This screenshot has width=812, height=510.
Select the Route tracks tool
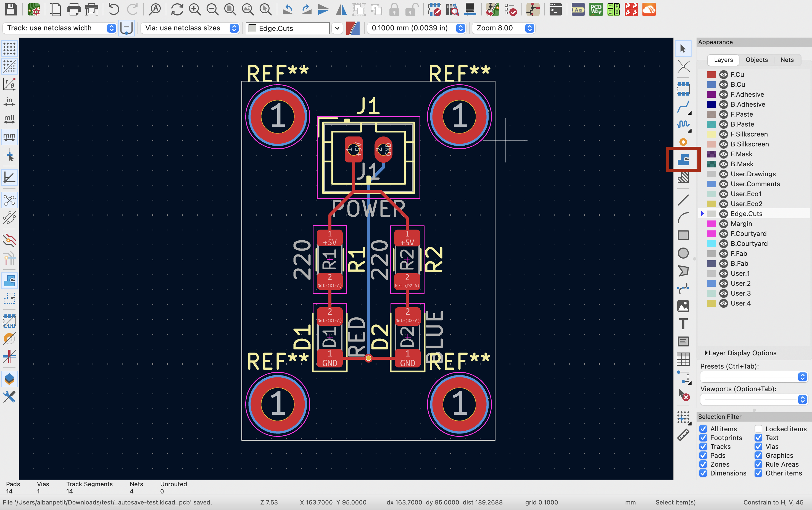(x=683, y=107)
